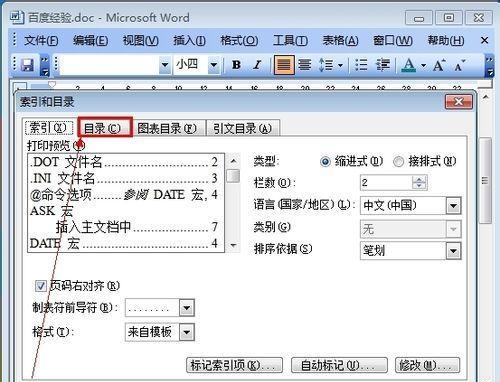Open the 格式(O) menu

239,41
